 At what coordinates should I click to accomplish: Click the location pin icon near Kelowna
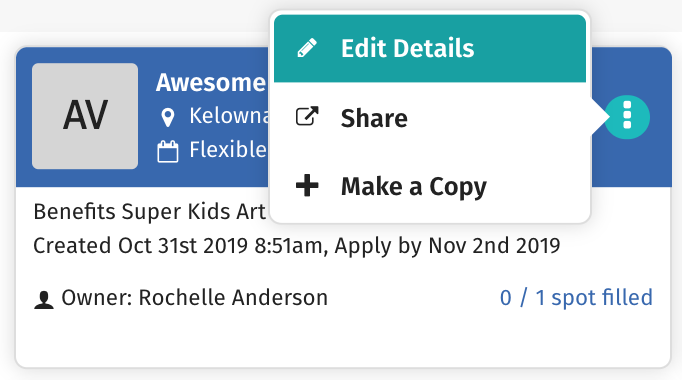(168, 117)
